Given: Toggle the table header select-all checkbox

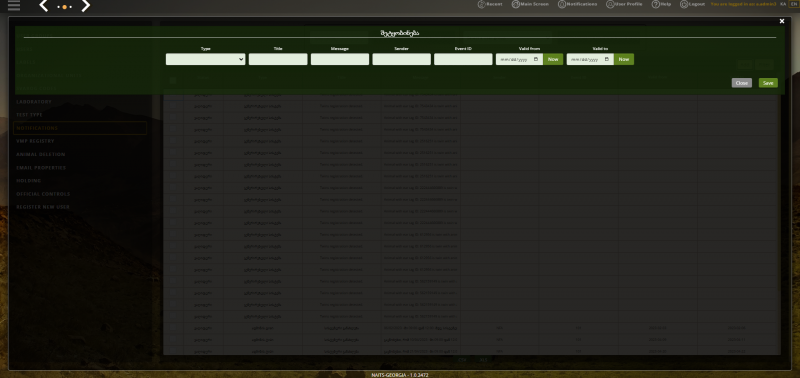Looking at the screenshot, I should point(173,81).
